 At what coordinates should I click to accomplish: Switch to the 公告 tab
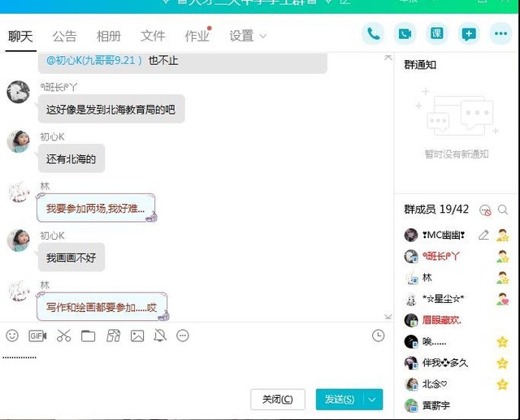64,37
